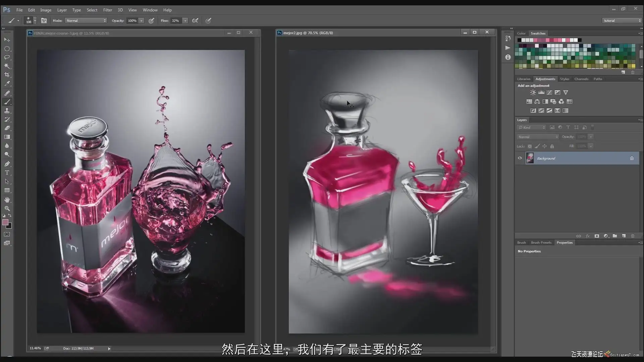Toggle pressure for opacity button
Viewport: 644px width, 362px height.
[x=151, y=21]
